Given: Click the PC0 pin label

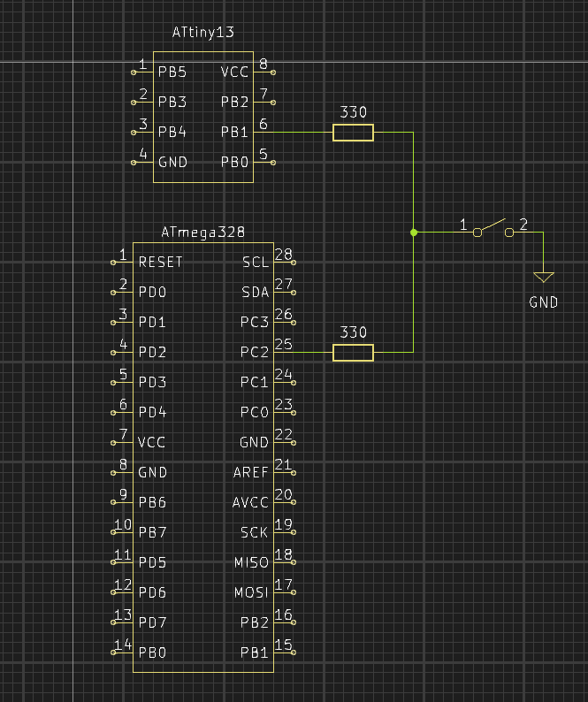Looking at the screenshot, I should click(x=255, y=412).
